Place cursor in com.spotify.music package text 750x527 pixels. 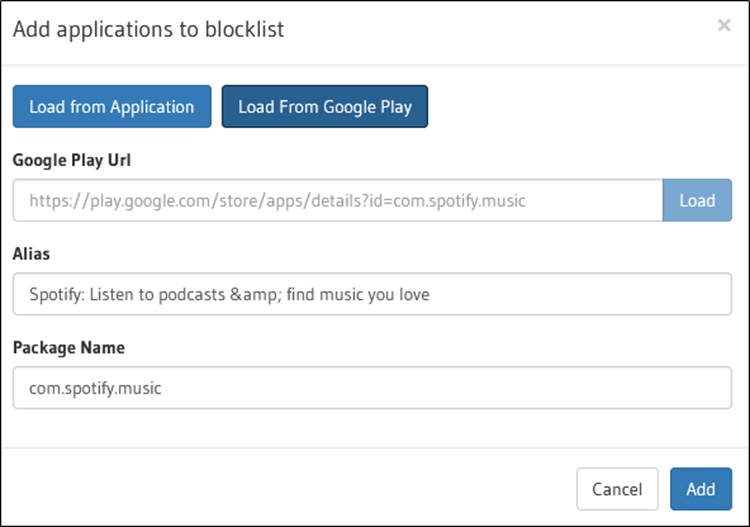95,388
